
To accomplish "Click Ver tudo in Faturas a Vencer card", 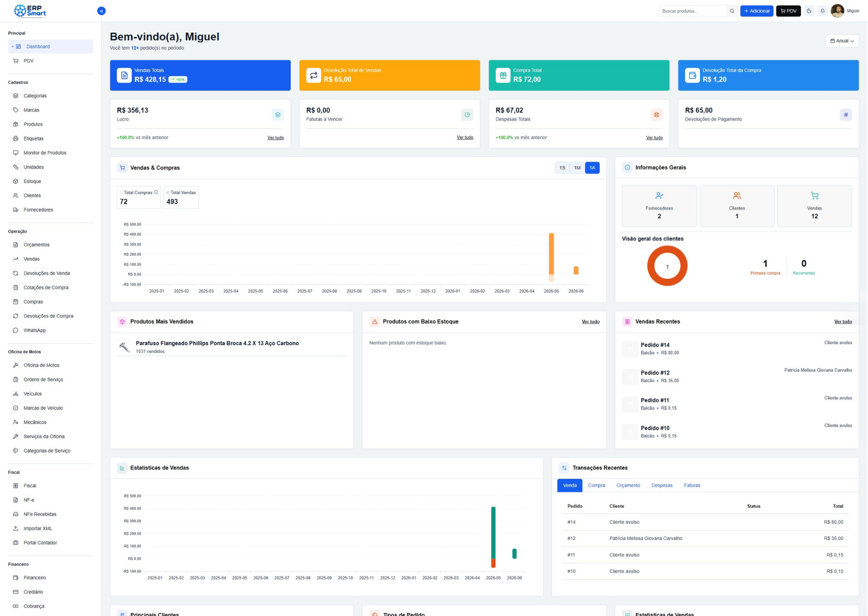I will [x=465, y=138].
